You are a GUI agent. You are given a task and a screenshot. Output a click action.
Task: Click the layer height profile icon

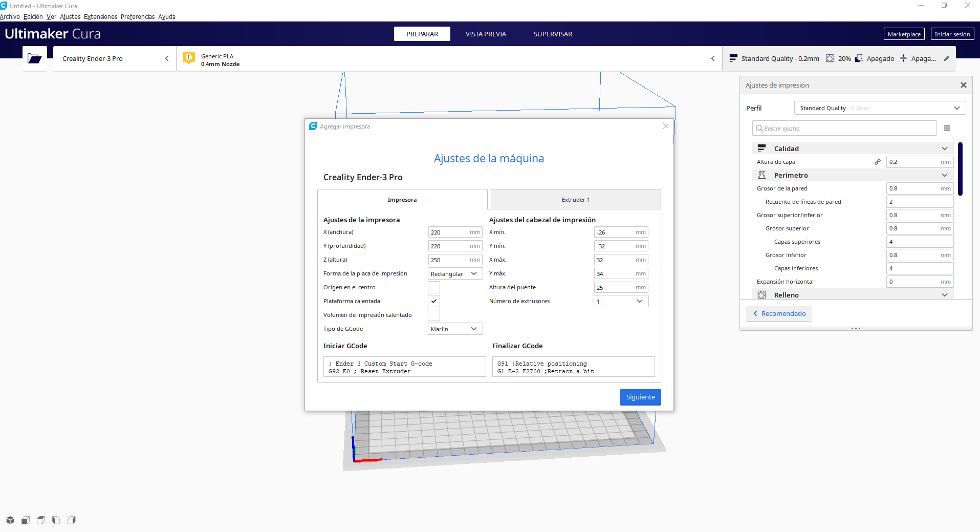click(x=733, y=58)
